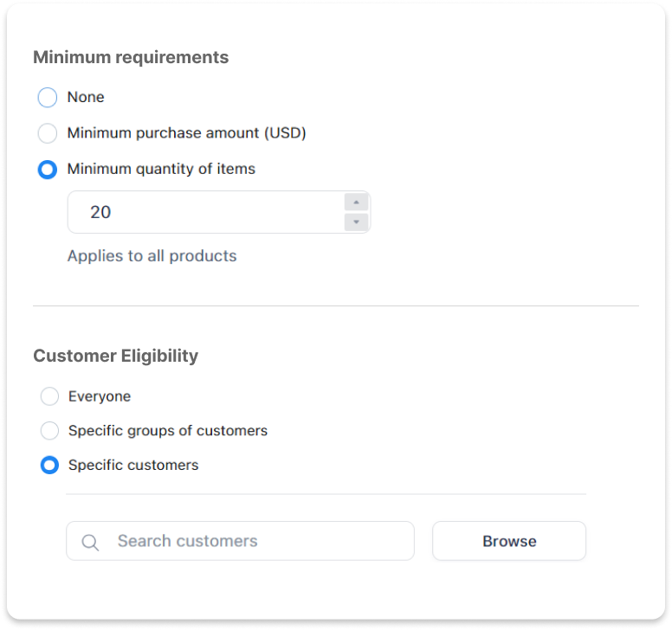Click the "None" option label text
672x630 pixels.
tap(86, 97)
